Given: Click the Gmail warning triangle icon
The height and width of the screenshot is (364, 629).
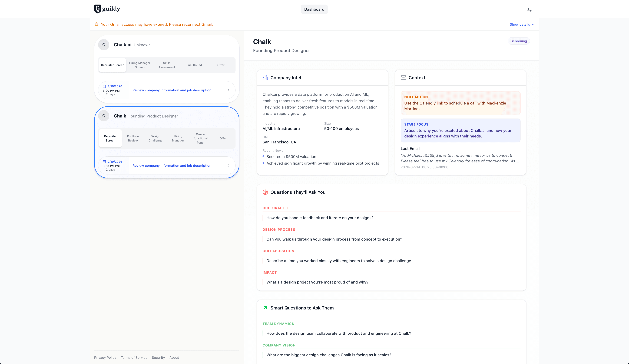Looking at the screenshot, I should [x=96, y=24].
